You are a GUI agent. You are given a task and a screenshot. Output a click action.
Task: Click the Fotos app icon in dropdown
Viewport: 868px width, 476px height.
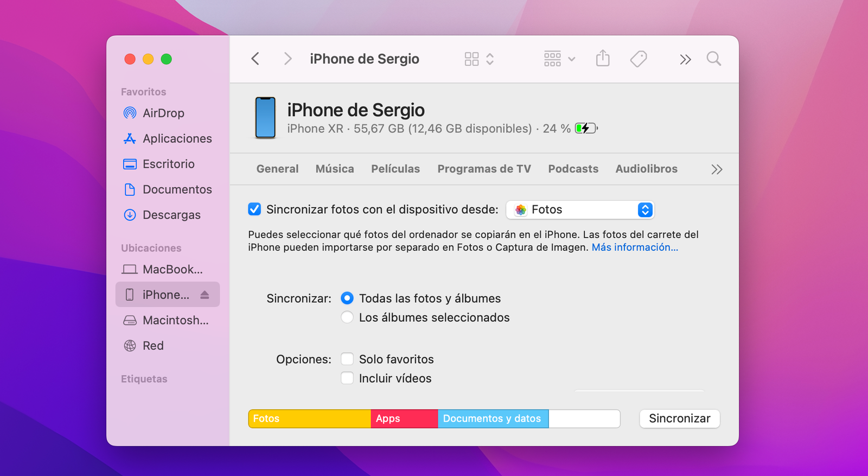[521, 210]
